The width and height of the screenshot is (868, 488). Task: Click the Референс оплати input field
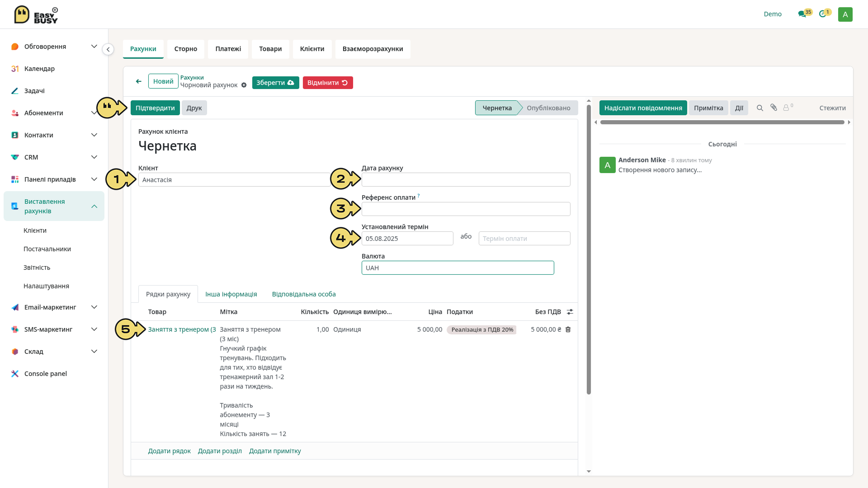[x=466, y=209]
